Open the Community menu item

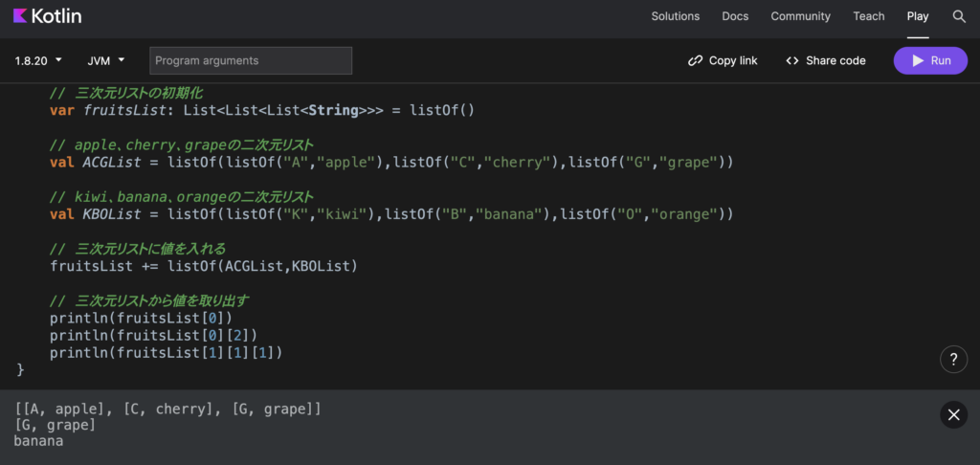point(801,16)
